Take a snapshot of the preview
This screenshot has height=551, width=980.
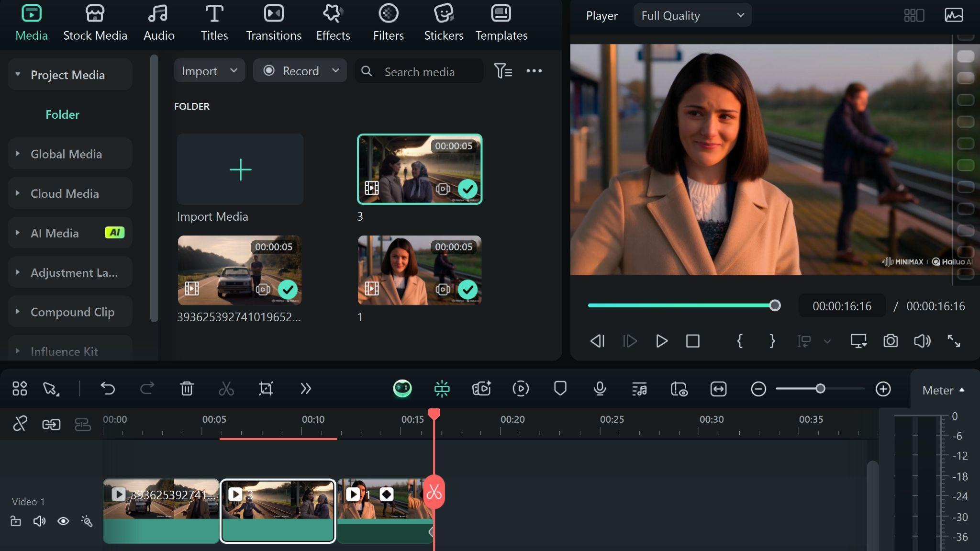click(x=890, y=341)
